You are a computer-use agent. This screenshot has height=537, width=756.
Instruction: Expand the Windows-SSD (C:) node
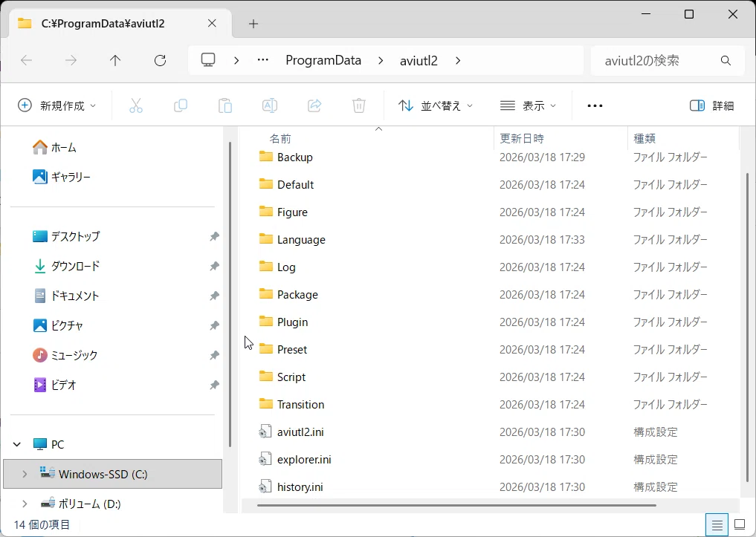click(25, 475)
